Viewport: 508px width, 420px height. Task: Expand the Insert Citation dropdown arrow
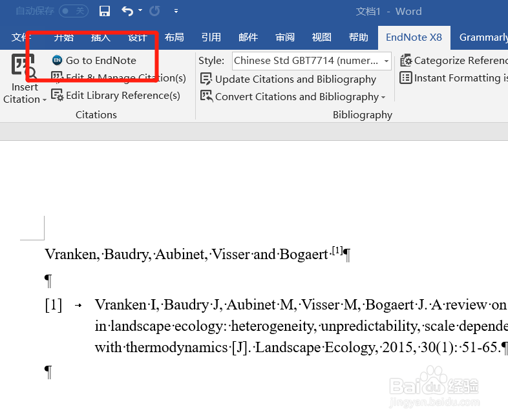point(45,100)
